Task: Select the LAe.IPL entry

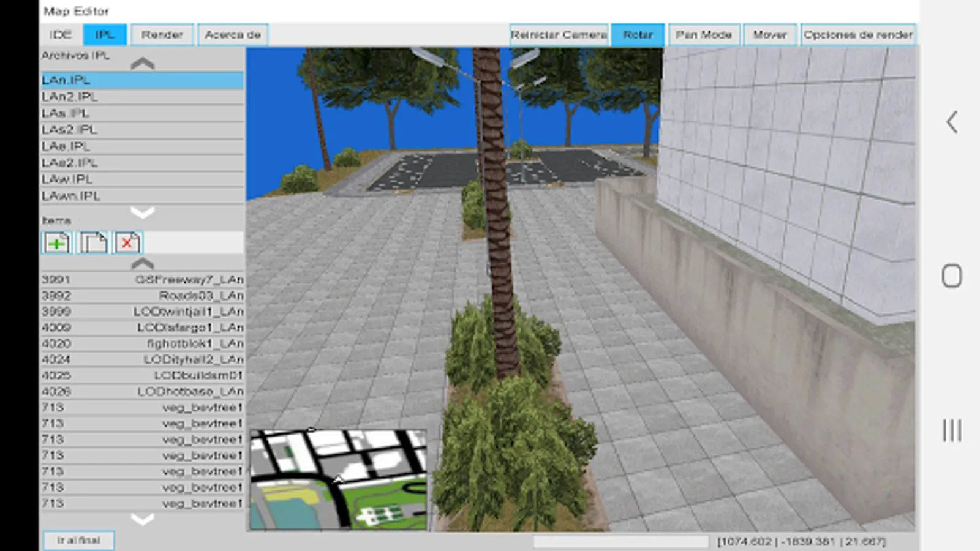Action: pyautogui.click(x=142, y=146)
